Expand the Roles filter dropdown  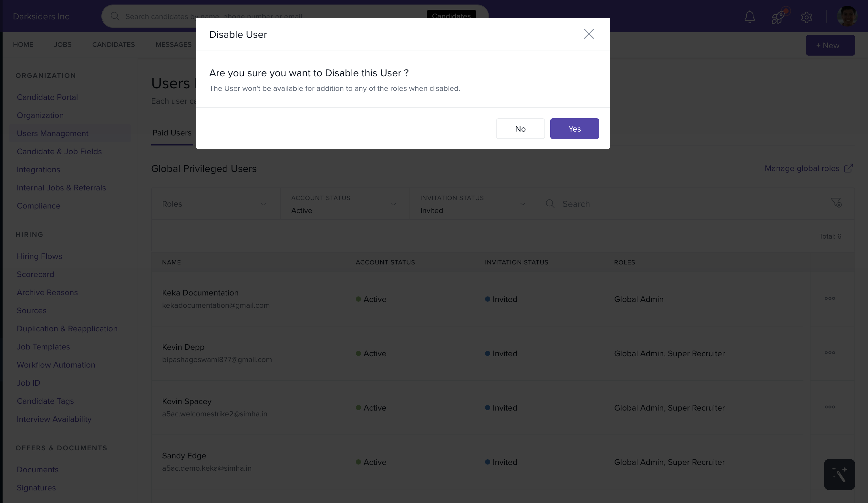216,204
